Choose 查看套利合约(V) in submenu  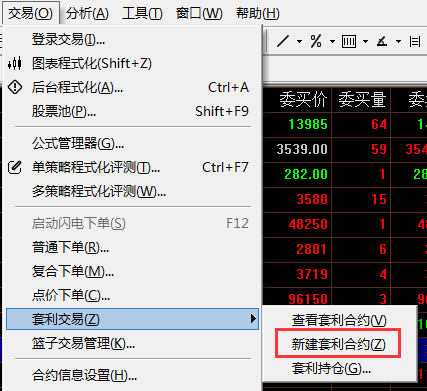339,321
